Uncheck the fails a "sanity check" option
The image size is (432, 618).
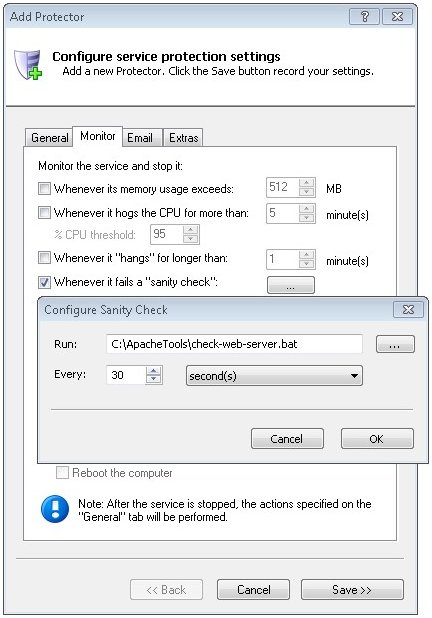coord(44,282)
